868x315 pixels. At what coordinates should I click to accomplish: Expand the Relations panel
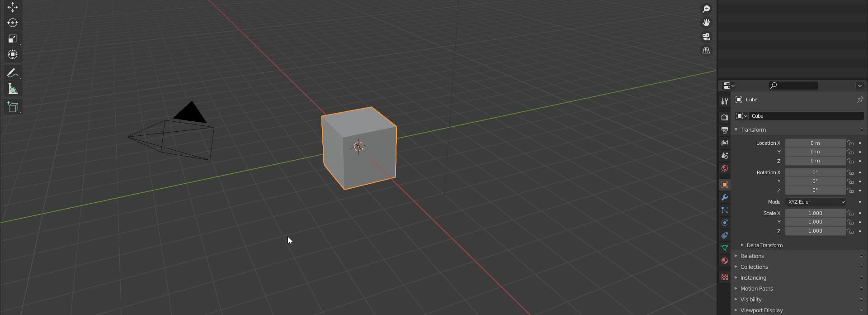pyautogui.click(x=752, y=256)
